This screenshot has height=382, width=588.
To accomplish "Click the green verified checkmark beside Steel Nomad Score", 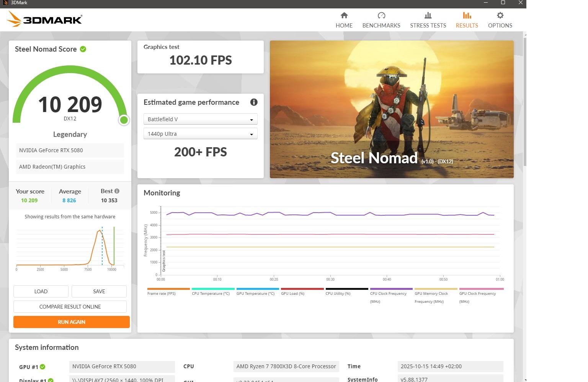I will tap(83, 49).
